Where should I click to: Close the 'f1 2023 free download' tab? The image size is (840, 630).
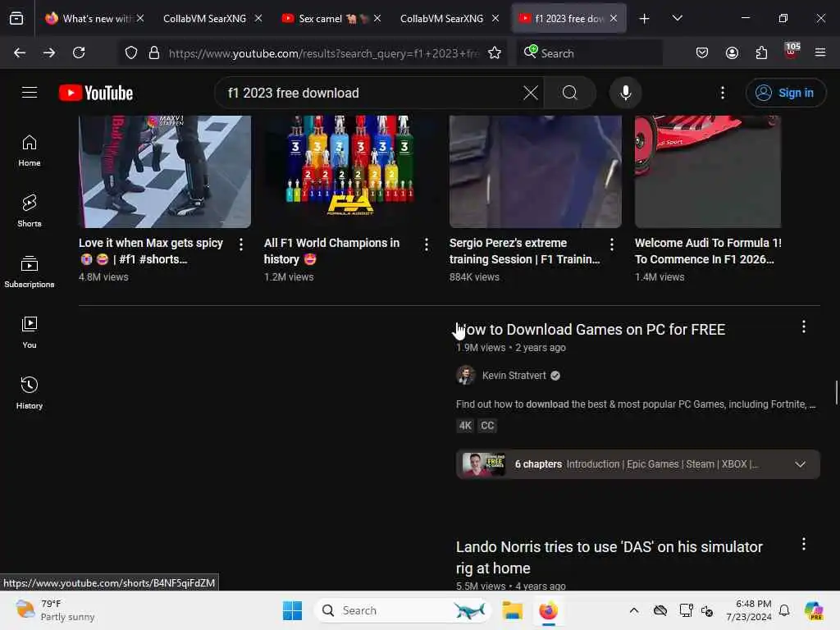614,18
